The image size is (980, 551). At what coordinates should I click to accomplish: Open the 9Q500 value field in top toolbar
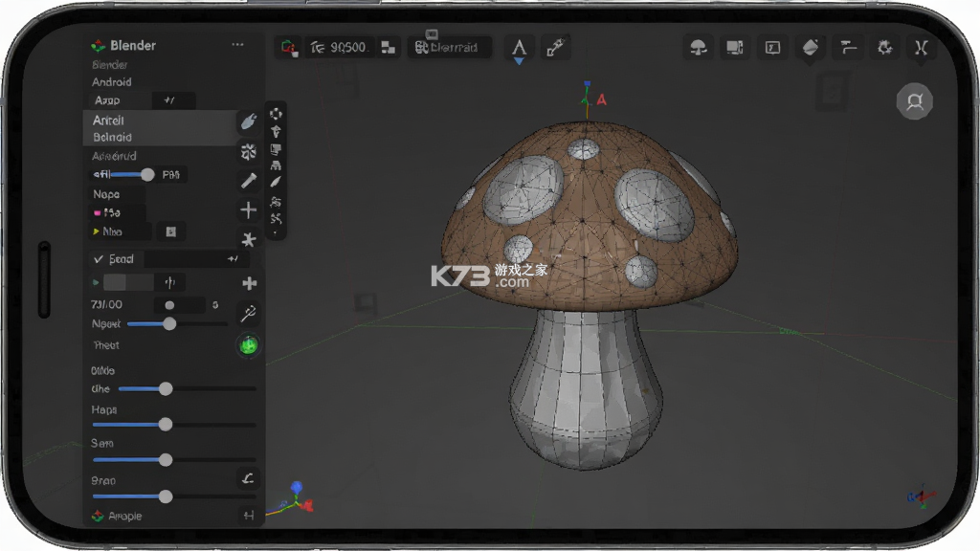tap(340, 48)
